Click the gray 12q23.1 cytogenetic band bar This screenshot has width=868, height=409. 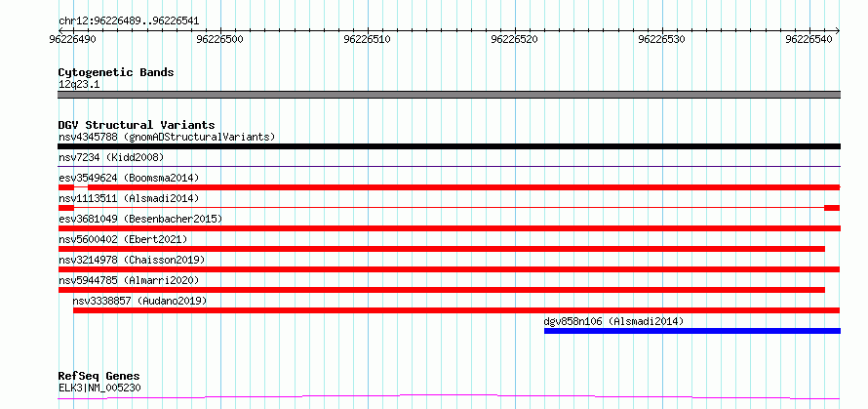click(449, 95)
